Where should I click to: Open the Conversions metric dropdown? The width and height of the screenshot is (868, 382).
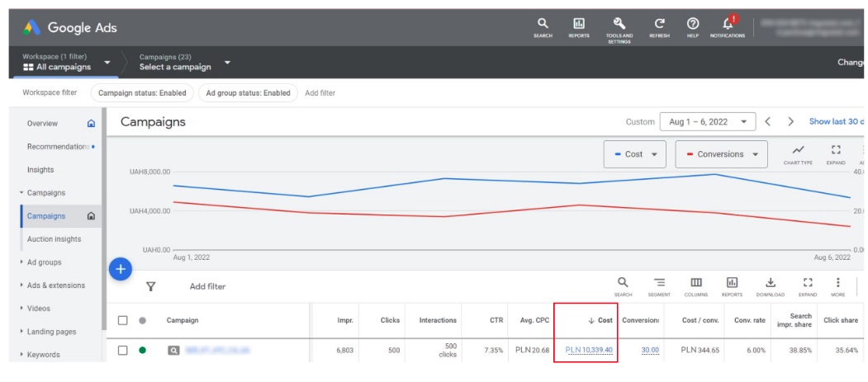coord(721,154)
